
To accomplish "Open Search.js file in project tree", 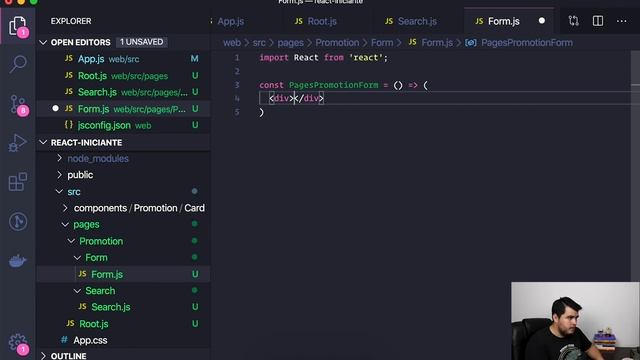I will [x=123, y=307].
